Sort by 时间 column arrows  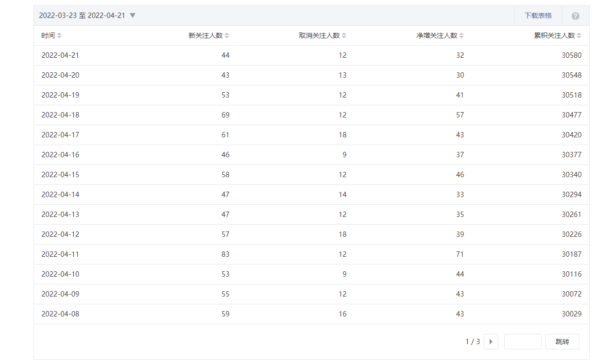[x=59, y=36]
